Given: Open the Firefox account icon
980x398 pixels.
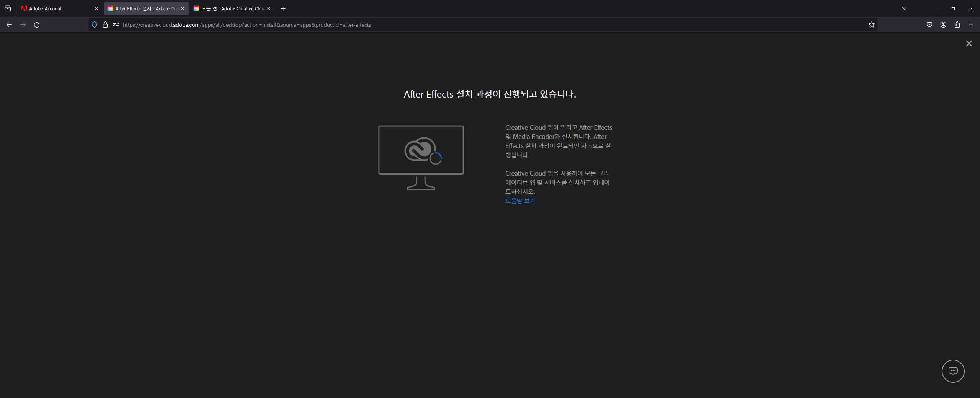Looking at the screenshot, I should [943, 25].
